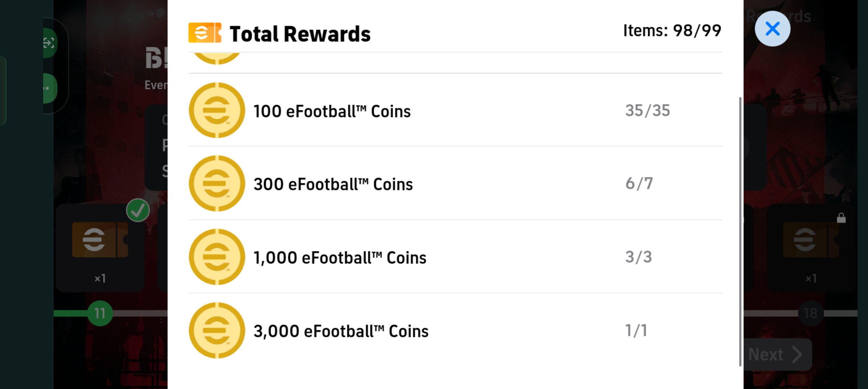Screen dimensions: 868x389
Task: Tap the 6/7 count in the 300 Coins row
Action: coord(639,184)
